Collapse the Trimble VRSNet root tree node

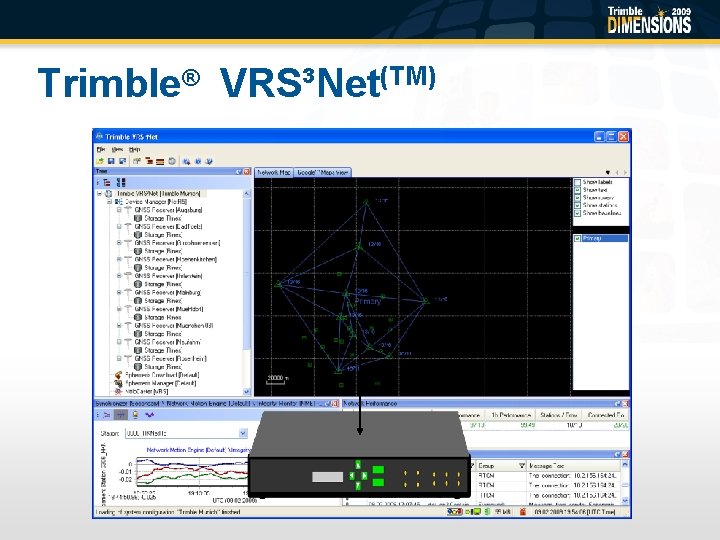coord(100,194)
